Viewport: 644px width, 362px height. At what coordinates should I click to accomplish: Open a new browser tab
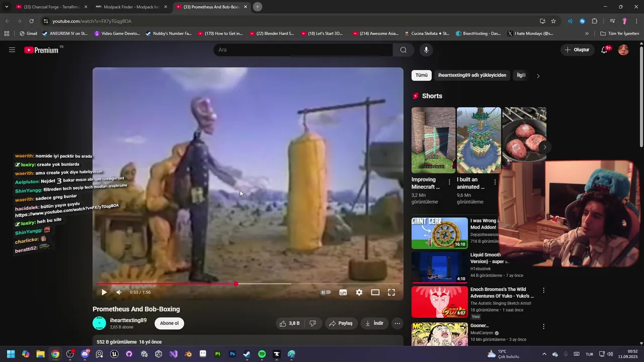point(258,7)
